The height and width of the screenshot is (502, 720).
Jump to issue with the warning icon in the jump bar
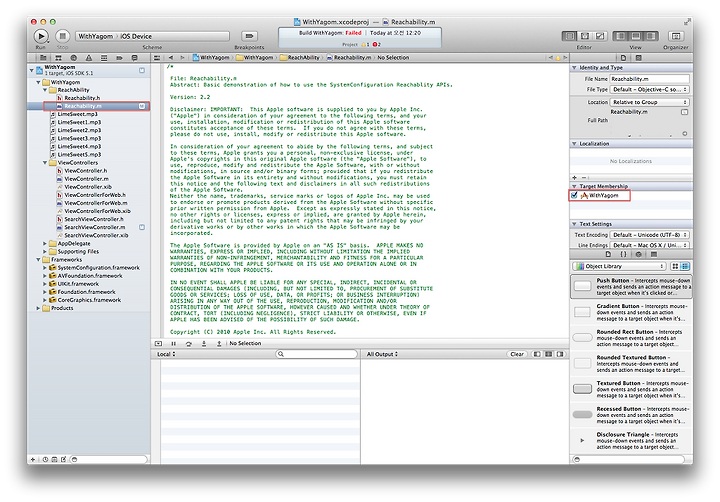coord(558,58)
